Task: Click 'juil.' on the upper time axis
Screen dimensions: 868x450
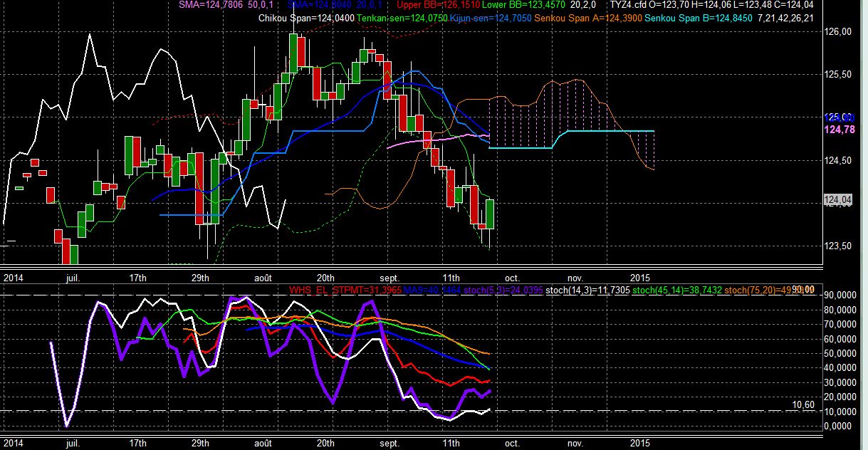Action: tap(73, 278)
